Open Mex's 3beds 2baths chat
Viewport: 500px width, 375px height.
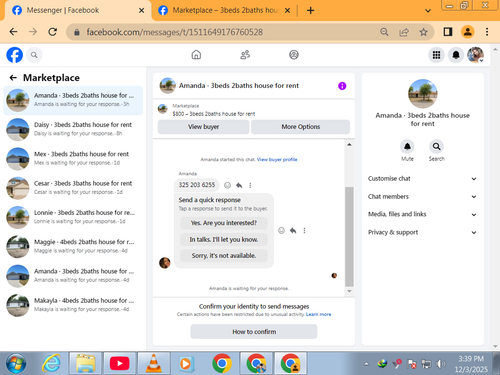pyautogui.click(x=73, y=159)
